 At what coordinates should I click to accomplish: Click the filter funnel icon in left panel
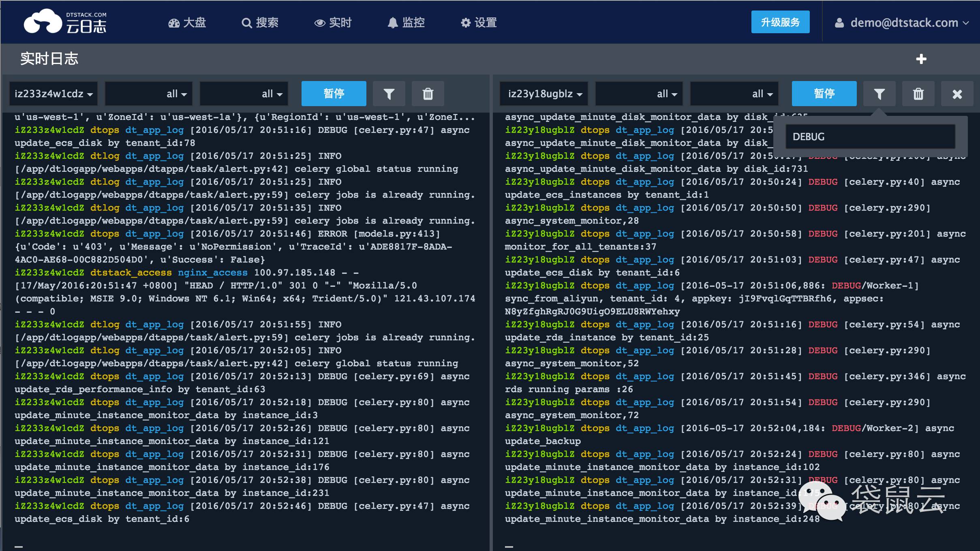pyautogui.click(x=389, y=94)
